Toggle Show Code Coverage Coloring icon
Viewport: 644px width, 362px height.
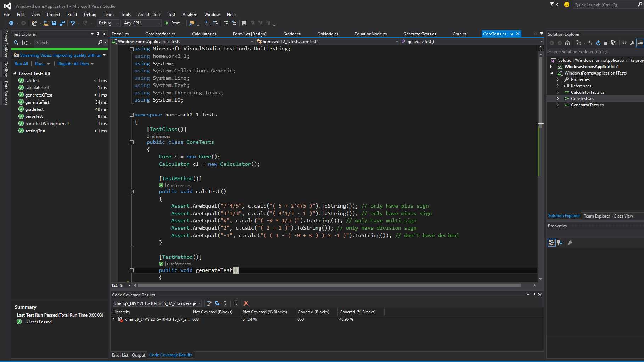click(236, 303)
